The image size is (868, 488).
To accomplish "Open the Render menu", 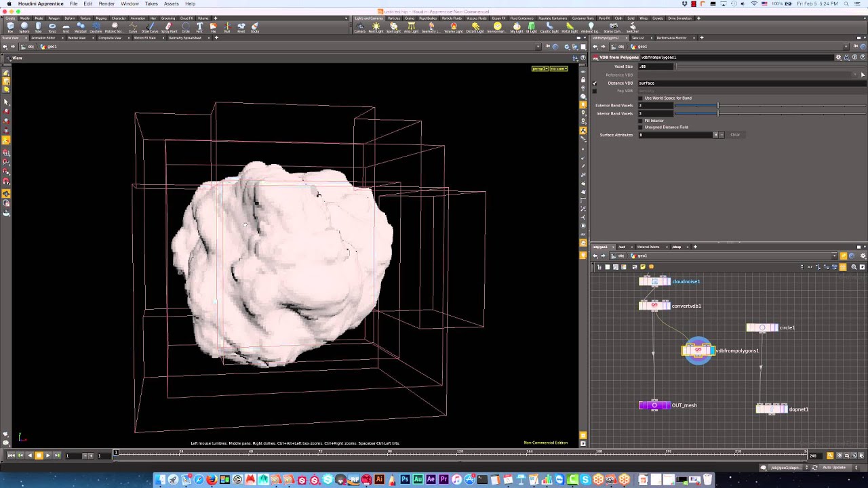I will click(x=106, y=4).
